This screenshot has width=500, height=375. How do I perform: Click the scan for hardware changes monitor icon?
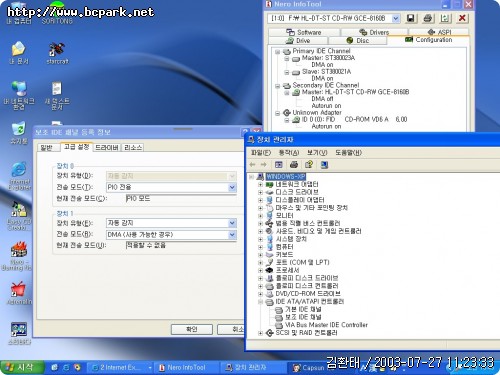(x=324, y=165)
